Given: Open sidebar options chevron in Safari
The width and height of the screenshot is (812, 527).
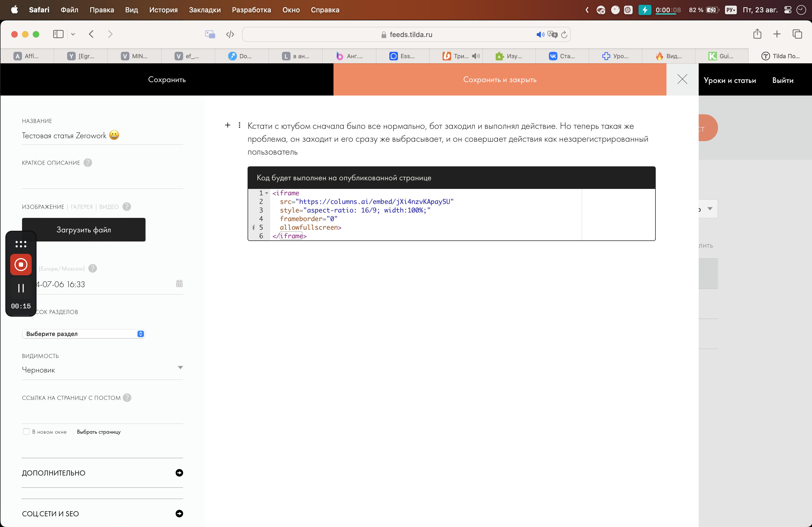Looking at the screenshot, I should [x=73, y=34].
